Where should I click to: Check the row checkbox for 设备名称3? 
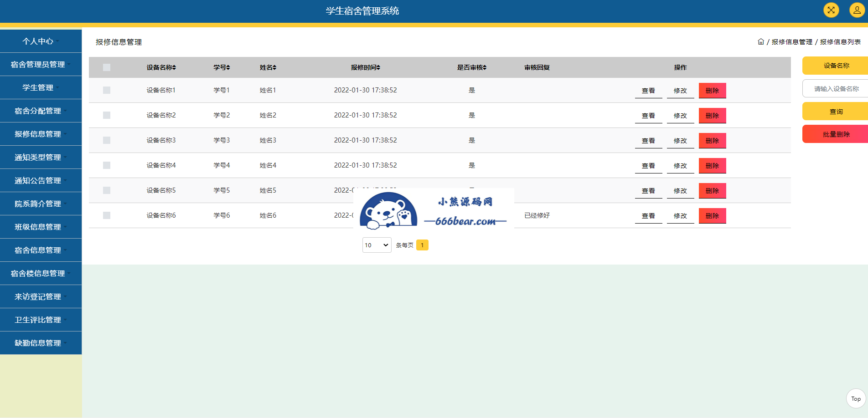pyautogui.click(x=107, y=140)
